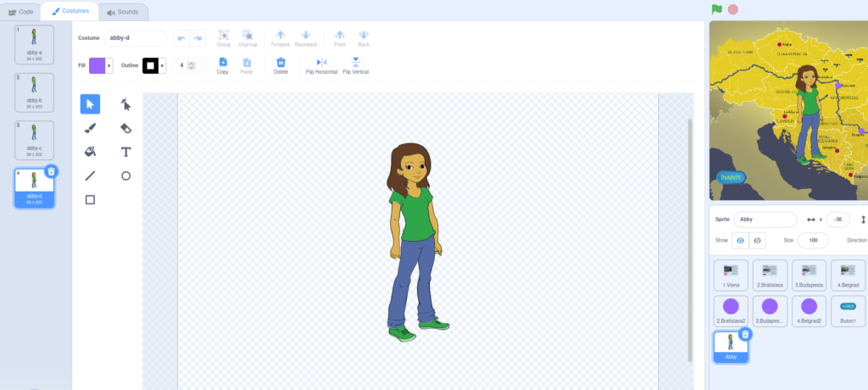Click the green flag to run
Viewport: 868px width, 390px height.
click(717, 9)
